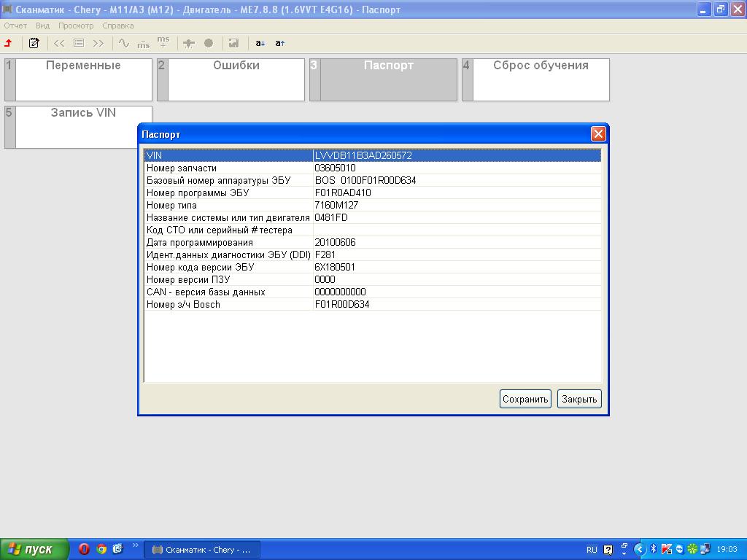Launch Opera browser from quick launch
This screenshot has width=747, height=560.
click(85, 549)
